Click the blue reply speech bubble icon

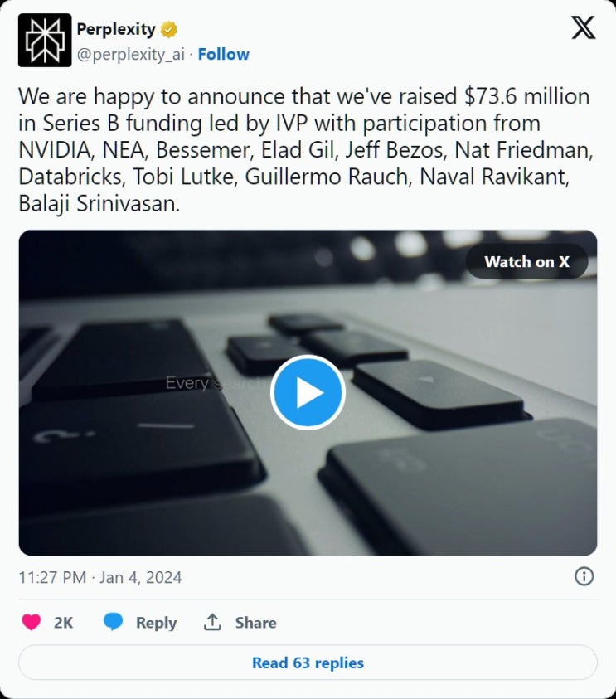(x=114, y=622)
